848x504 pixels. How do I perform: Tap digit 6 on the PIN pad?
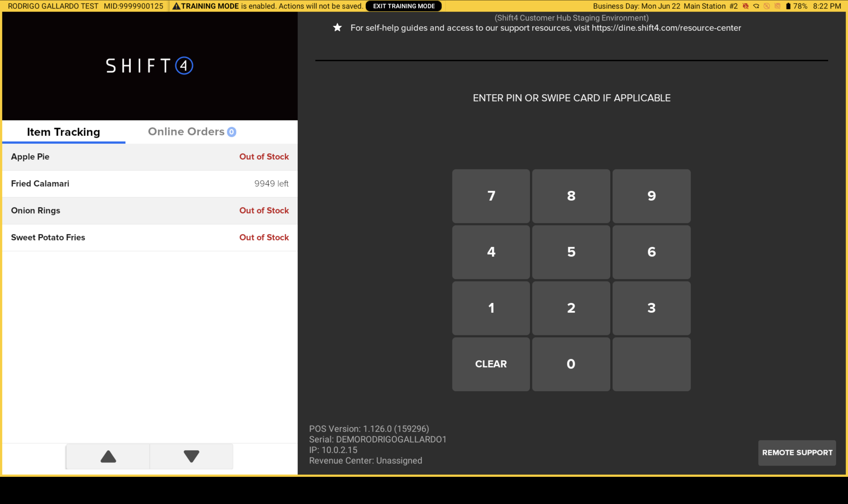click(651, 252)
